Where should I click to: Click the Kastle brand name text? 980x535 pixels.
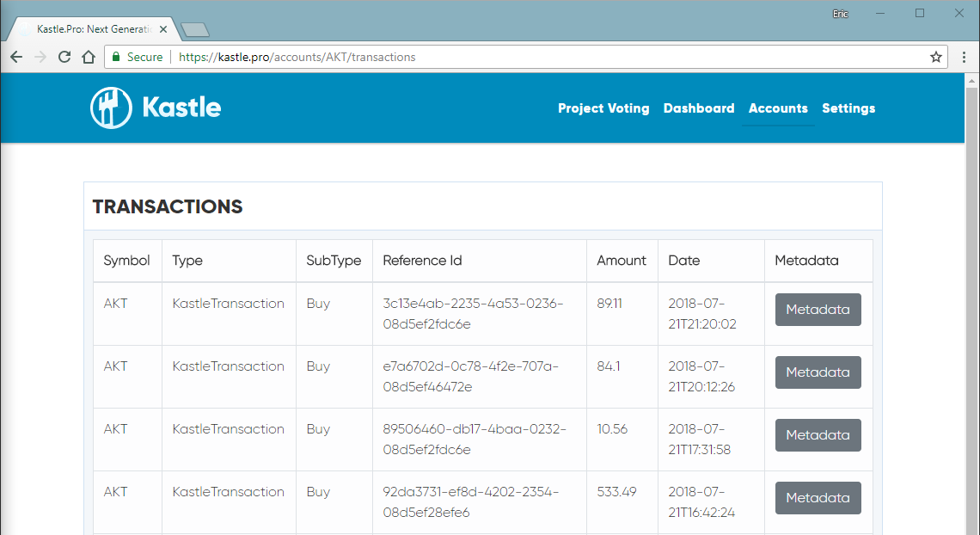click(182, 108)
